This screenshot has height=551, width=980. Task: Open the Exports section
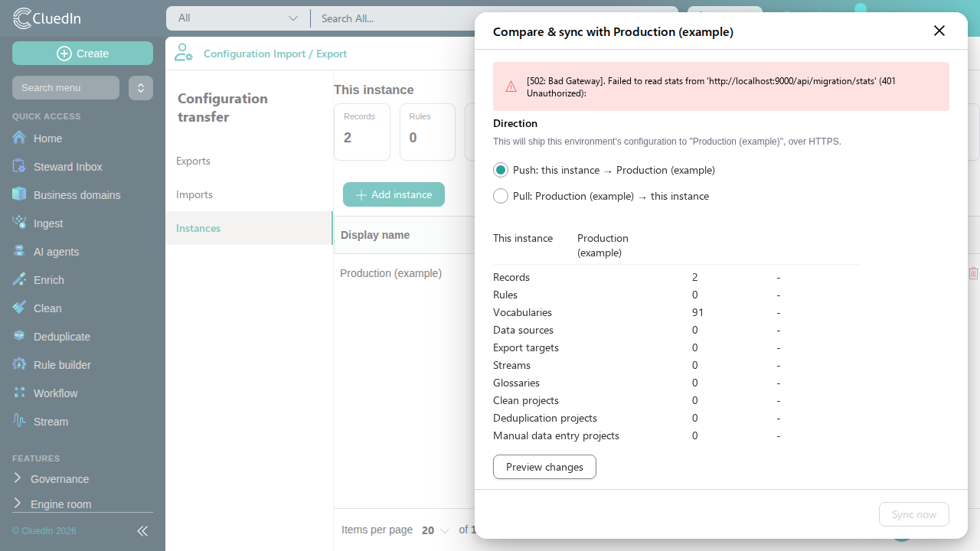click(249, 161)
